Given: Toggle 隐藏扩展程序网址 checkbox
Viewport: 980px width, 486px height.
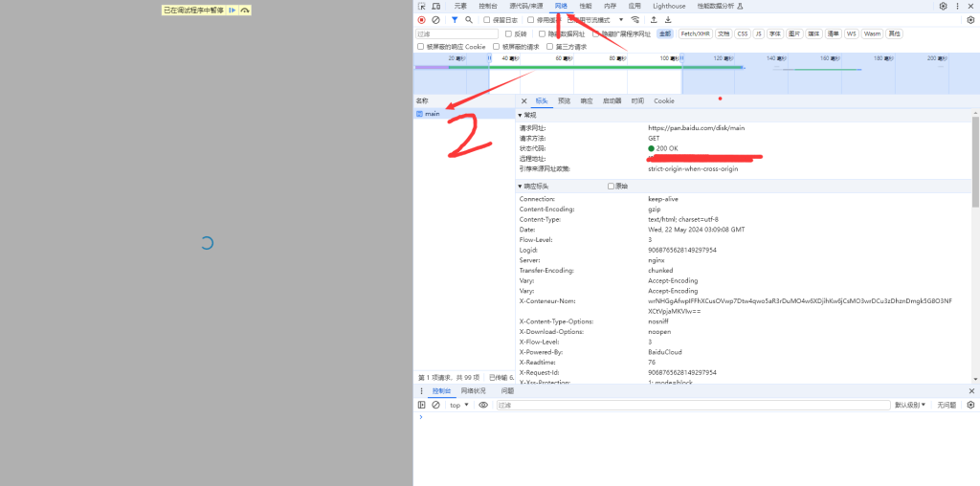Looking at the screenshot, I should coord(596,33).
